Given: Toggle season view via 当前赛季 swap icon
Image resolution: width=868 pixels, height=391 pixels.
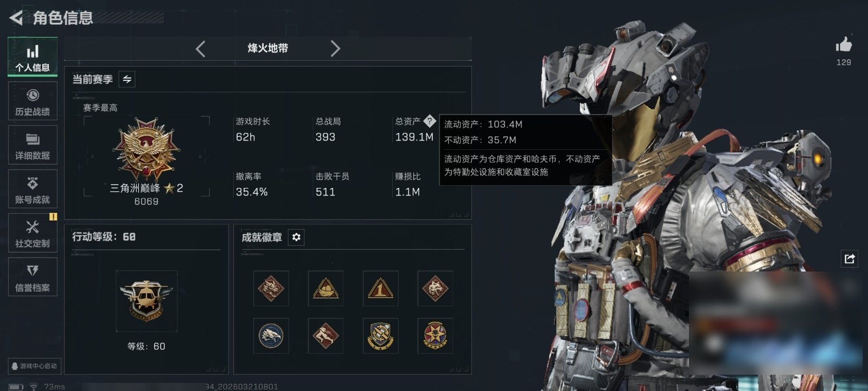Looking at the screenshot, I should [x=127, y=79].
